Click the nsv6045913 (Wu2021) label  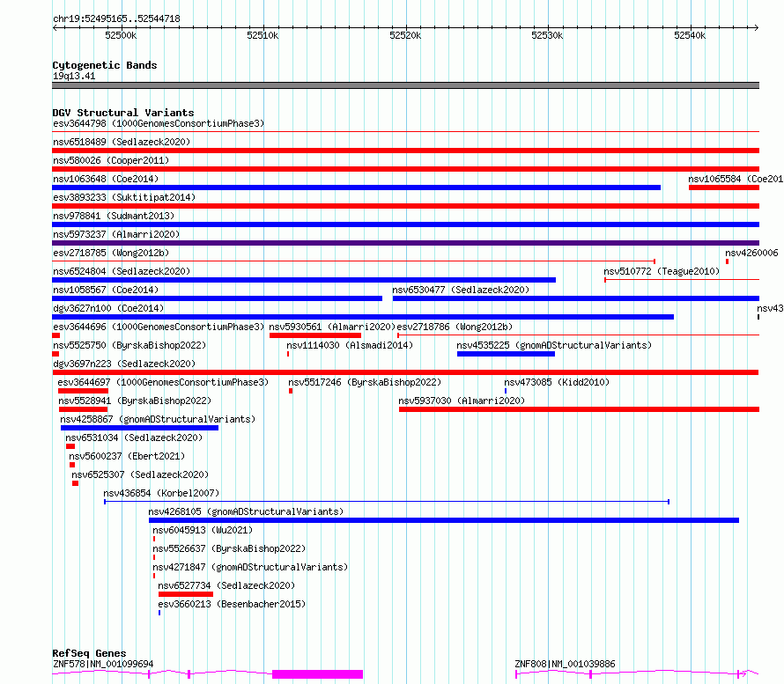click(x=203, y=530)
